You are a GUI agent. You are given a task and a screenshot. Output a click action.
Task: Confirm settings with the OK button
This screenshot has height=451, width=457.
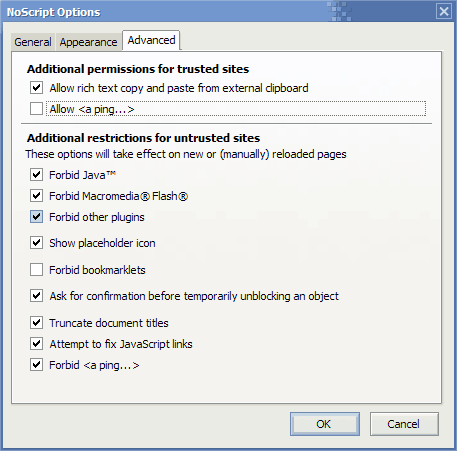[x=325, y=424]
